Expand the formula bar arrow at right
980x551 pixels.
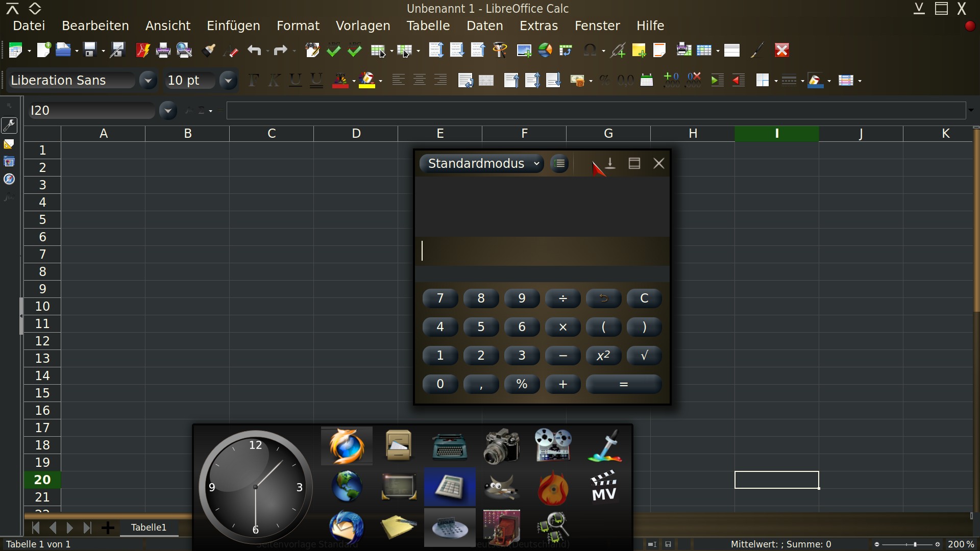pos(971,110)
